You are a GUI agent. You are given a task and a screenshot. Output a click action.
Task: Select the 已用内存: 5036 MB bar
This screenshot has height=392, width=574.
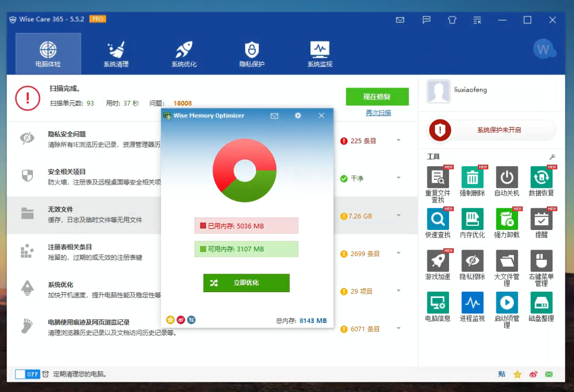pyautogui.click(x=247, y=226)
